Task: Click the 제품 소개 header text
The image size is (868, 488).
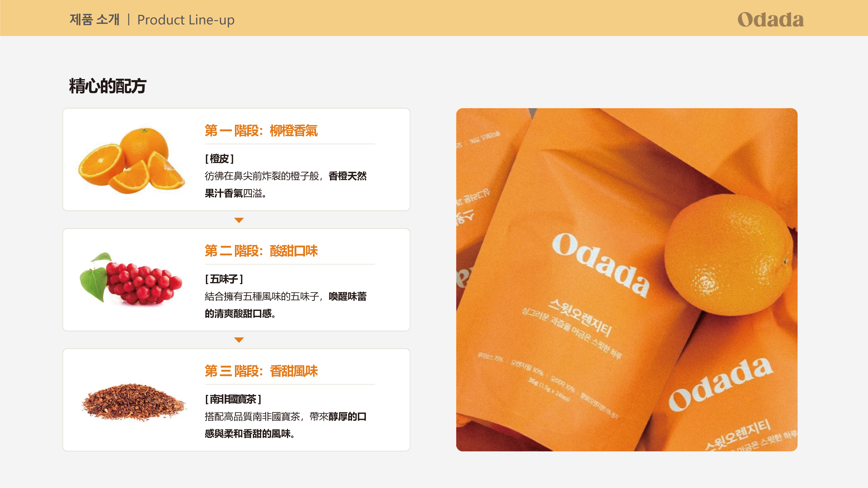Action: [x=95, y=20]
